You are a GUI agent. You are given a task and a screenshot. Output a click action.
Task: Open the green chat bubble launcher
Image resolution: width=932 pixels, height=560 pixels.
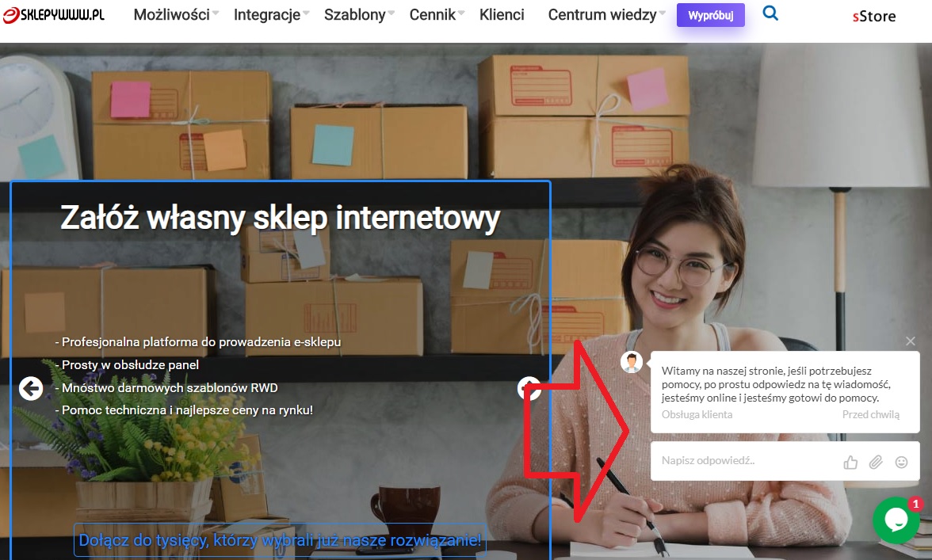896,520
